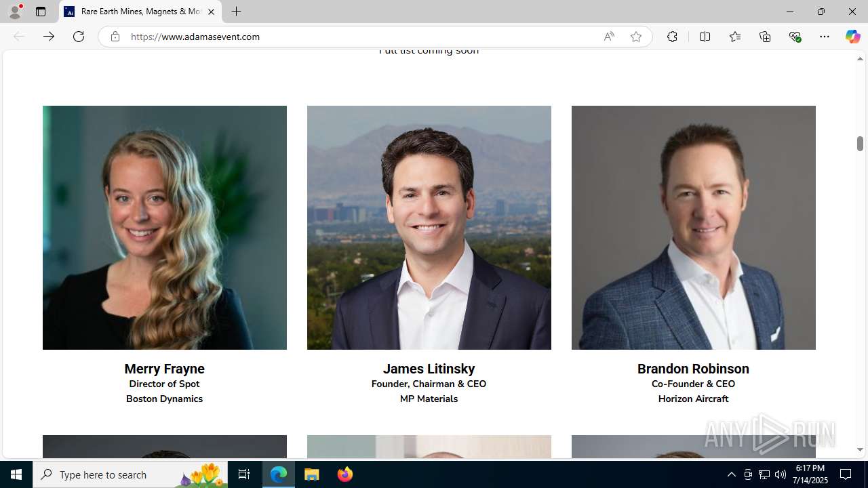
Task: Click the name Merry Frayne
Action: [x=164, y=369]
